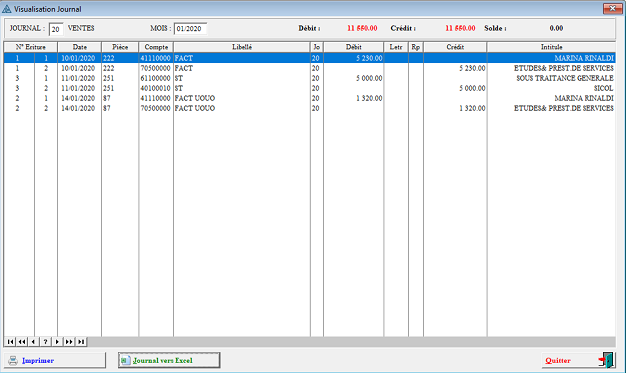Click pièce 87 in 41110000 row
This screenshot has height=373, width=626.
point(107,98)
